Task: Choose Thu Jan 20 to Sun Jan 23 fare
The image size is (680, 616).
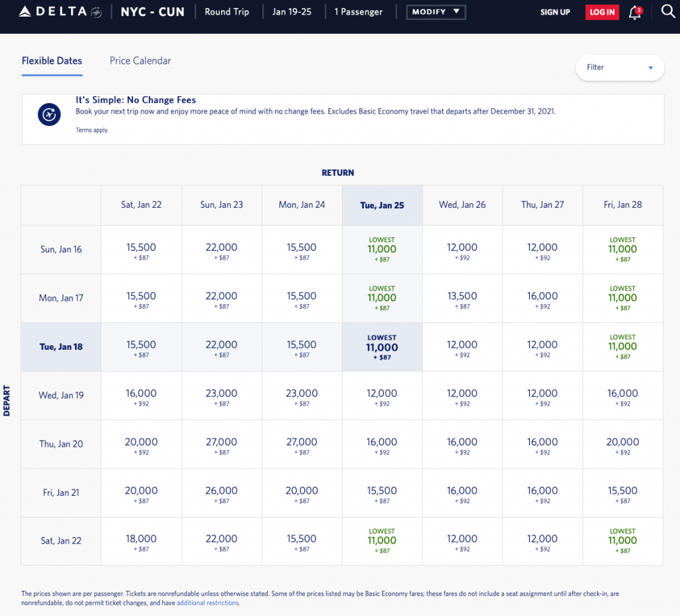Action: coord(221,444)
